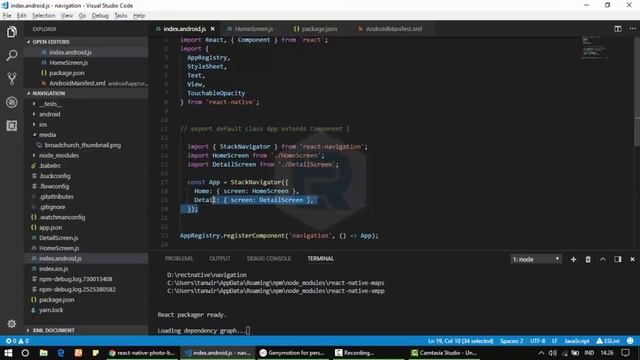Expand the android folder
The image size is (640, 360).
49,114
